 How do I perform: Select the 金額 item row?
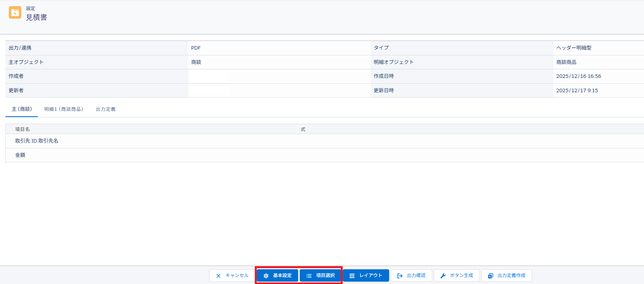[x=20, y=155]
